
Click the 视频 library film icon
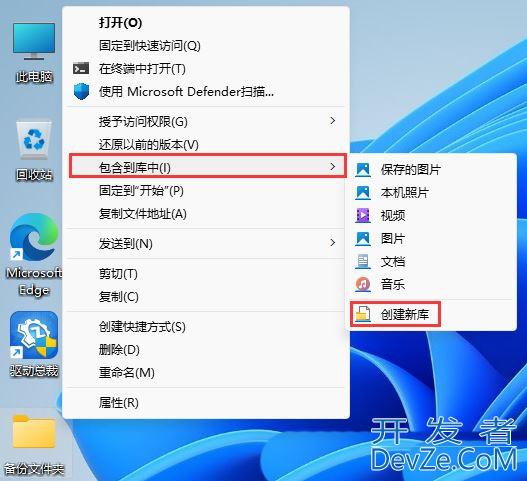(x=363, y=215)
